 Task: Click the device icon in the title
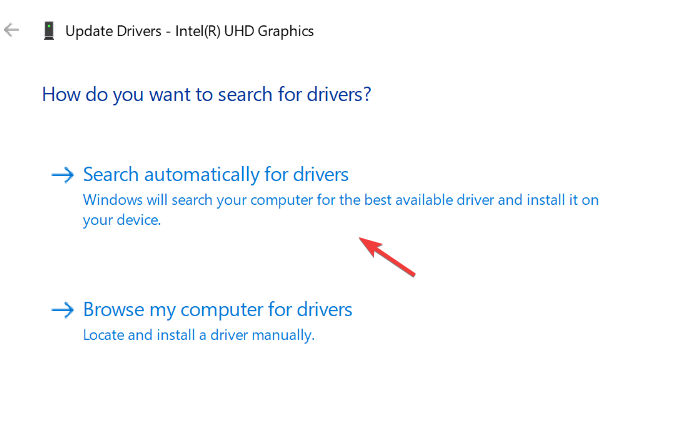(49, 31)
